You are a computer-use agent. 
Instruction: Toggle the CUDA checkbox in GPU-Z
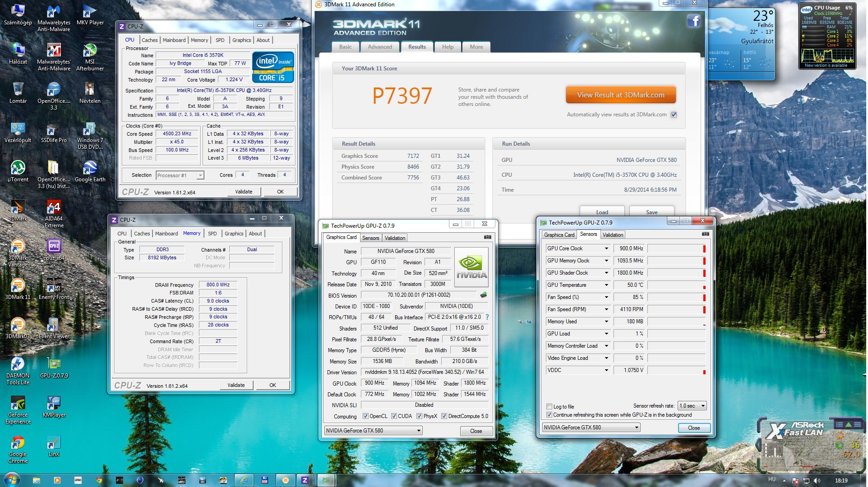tap(394, 416)
